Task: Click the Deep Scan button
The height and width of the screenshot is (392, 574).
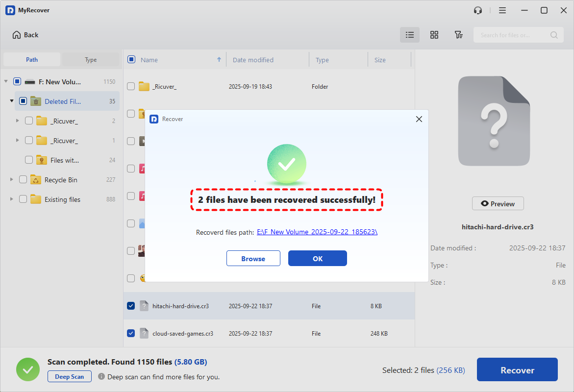Action: (x=70, y=377)
